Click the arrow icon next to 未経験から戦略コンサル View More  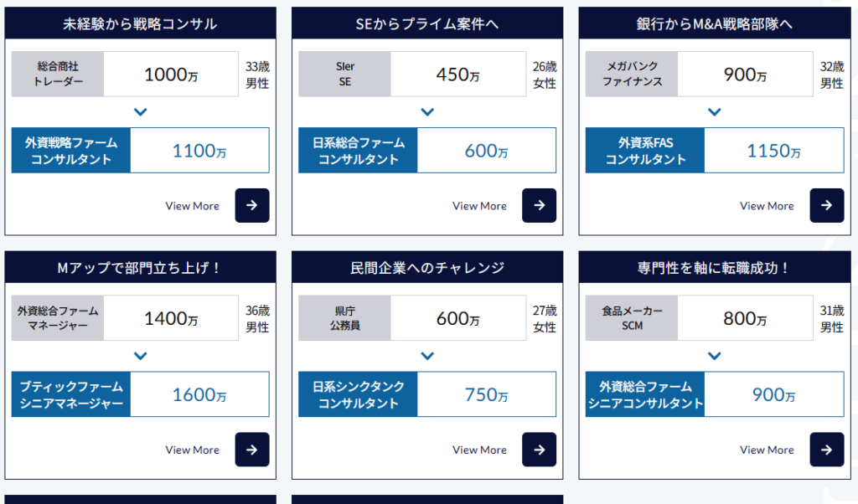pos(251,205)
